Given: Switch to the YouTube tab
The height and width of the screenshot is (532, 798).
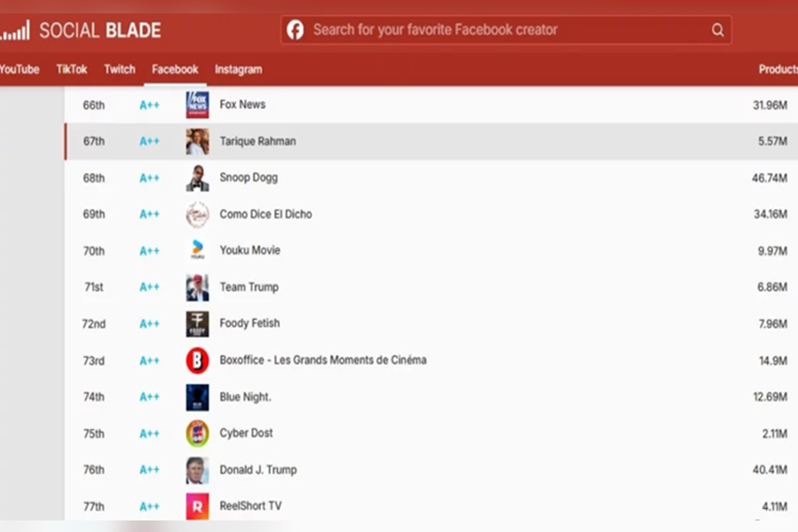Looking at the screenshot, I should coord(20,69).
